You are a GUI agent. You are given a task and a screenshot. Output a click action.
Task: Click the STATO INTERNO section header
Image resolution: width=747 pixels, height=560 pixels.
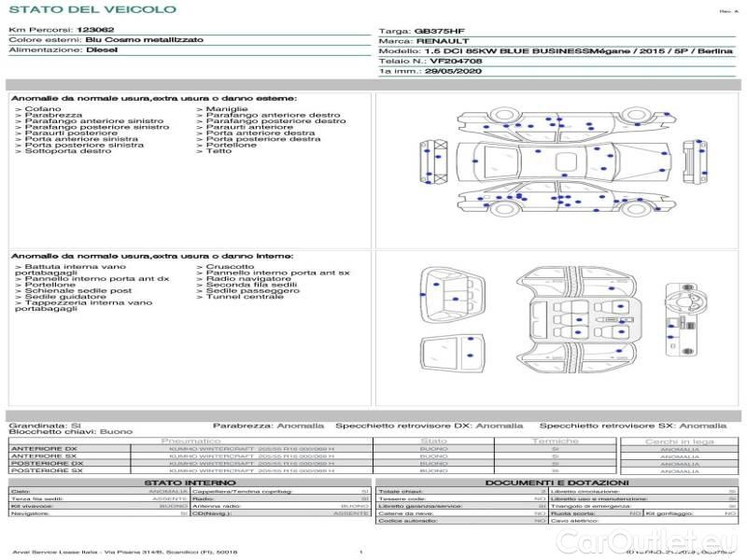tap(184, 483)
